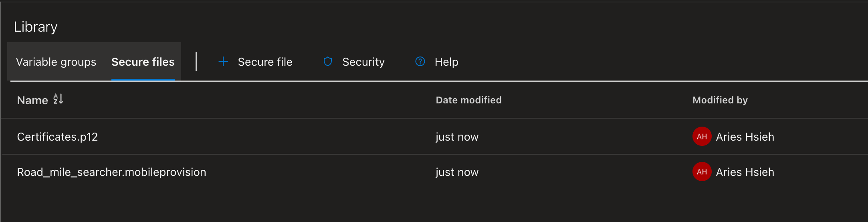Open the Certificates.p12 secure file
The width and height of the screenshot is (868, 222).
pyautogui.click(x=57, y=137)
